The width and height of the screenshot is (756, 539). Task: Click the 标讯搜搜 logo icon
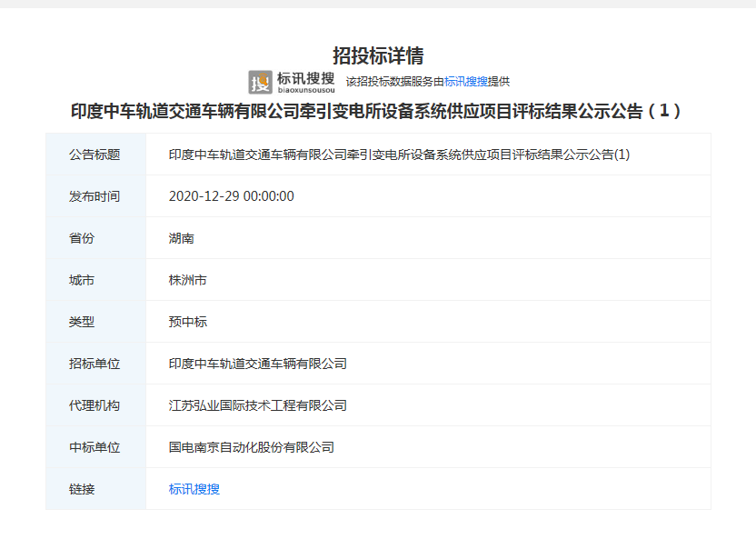pos(261,82)
